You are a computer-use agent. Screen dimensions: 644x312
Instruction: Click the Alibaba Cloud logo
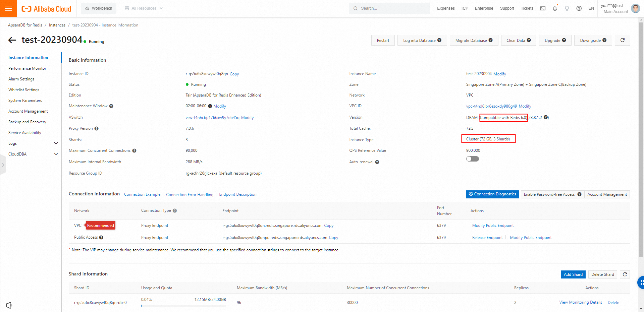tap(46, 9)
